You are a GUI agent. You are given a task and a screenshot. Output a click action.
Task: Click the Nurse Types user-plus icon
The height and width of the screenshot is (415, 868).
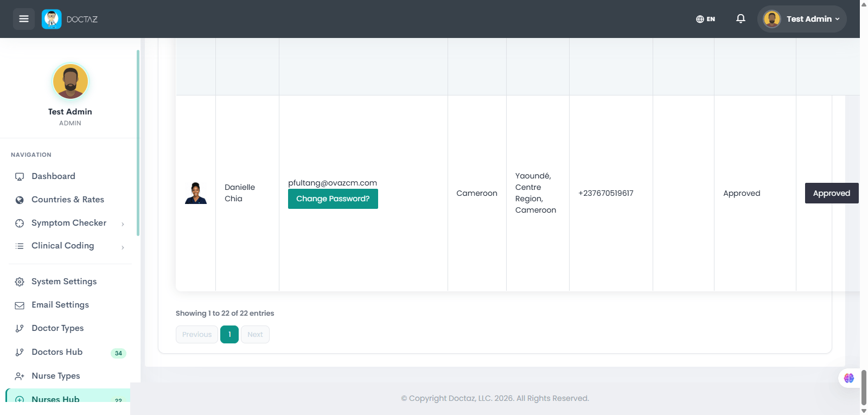pyautogui.click(x=20, y=376)
